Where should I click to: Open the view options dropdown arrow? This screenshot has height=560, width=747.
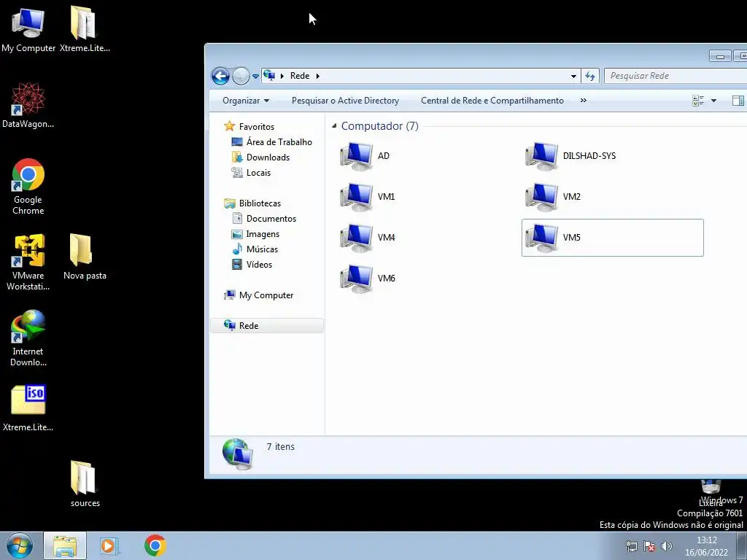point(713,101)
